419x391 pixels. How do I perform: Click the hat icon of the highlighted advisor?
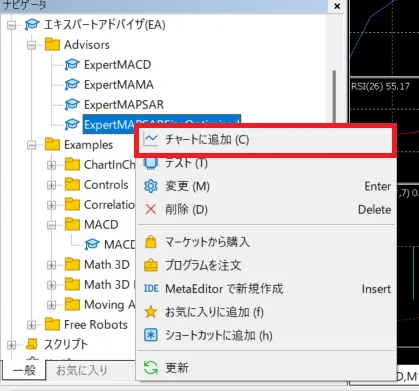coord(72,124)
